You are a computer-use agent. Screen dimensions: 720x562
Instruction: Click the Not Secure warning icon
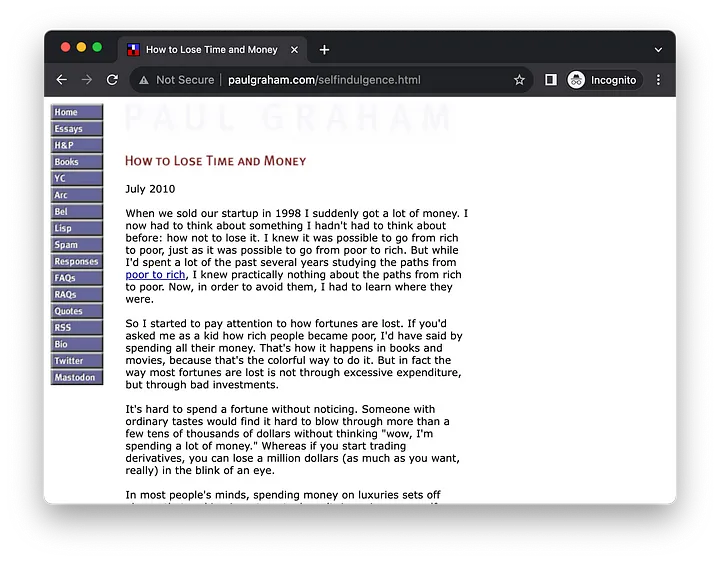pyautogui.click(x=144, y=80)
